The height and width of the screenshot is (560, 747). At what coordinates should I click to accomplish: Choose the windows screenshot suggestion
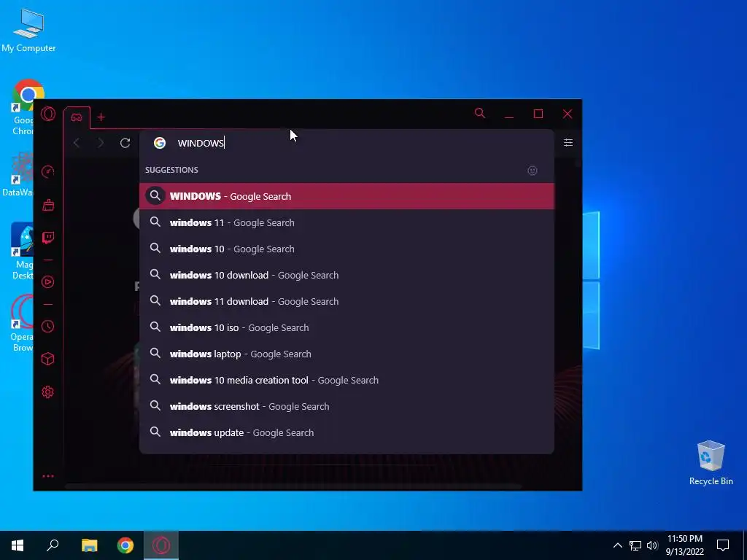[x=347, y=405]
